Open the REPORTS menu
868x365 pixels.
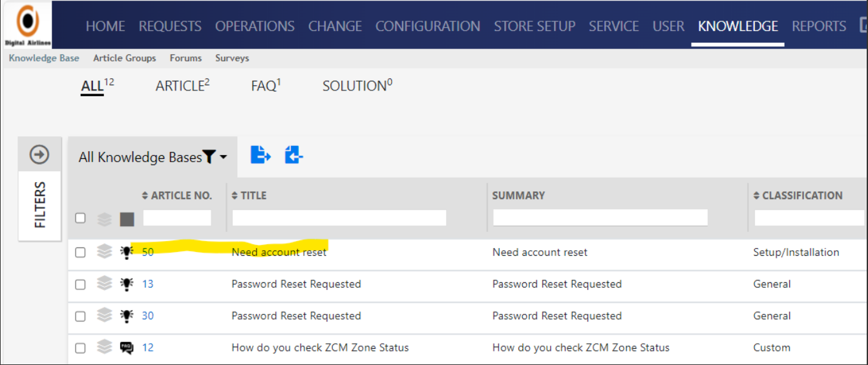819,26
